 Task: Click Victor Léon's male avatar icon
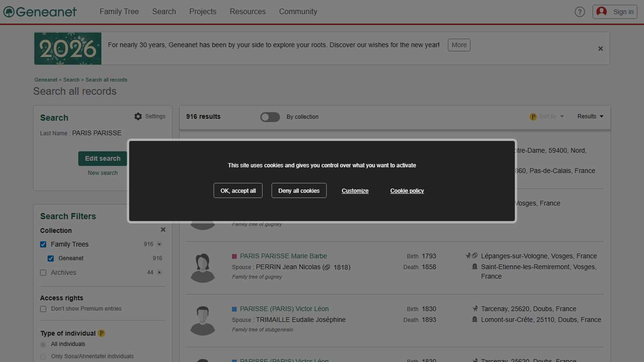click(203, 321)
